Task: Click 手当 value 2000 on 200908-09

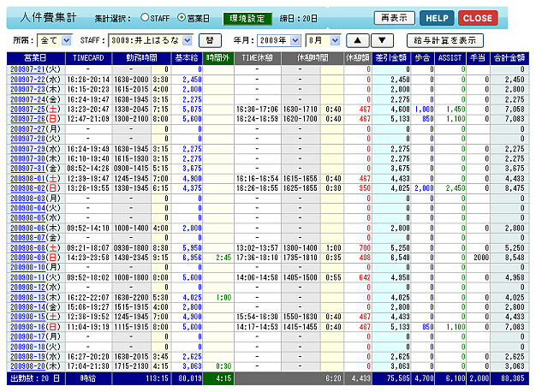Action: click(x=481, y=258)
